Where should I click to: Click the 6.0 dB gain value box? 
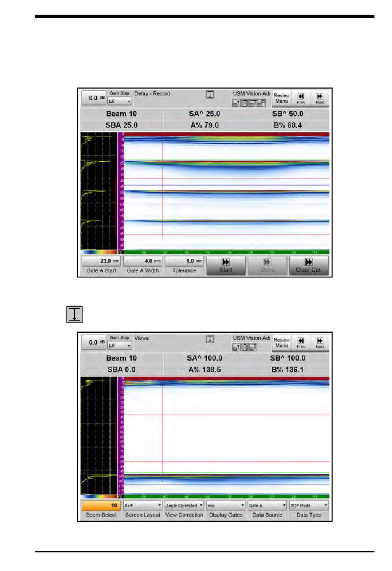(93, 98)
